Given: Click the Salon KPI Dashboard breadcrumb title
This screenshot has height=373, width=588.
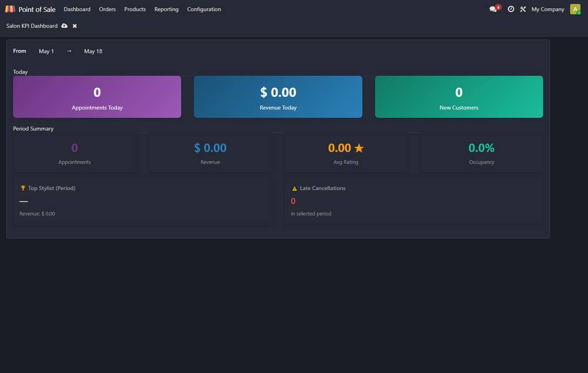Looking at the screenshot, I should [32, 26].
